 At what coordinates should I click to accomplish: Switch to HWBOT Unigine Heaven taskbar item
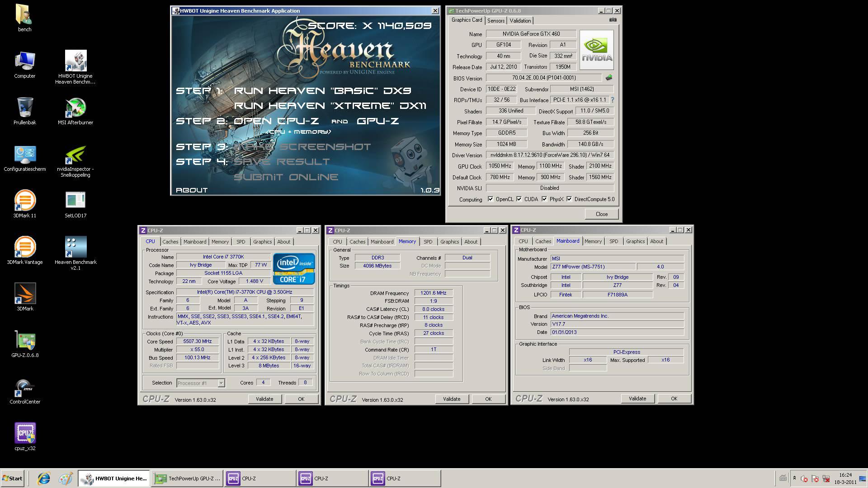(114, 478)
